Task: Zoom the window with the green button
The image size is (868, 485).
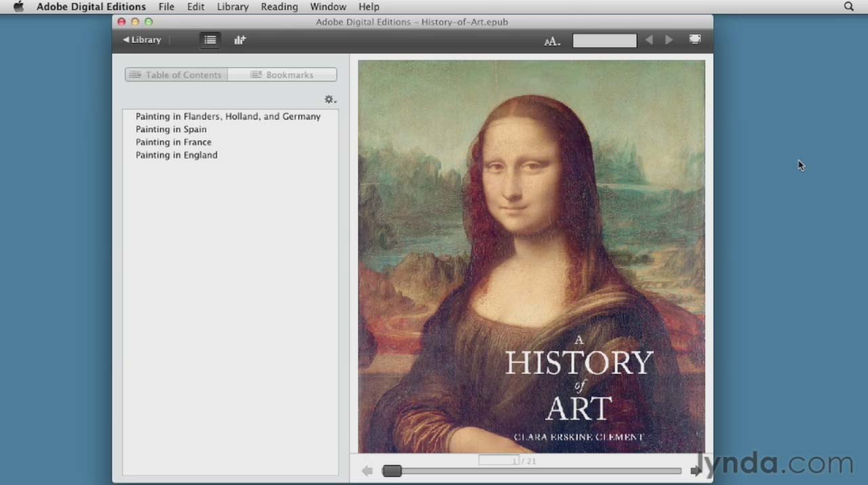Action: coord(149,22)
